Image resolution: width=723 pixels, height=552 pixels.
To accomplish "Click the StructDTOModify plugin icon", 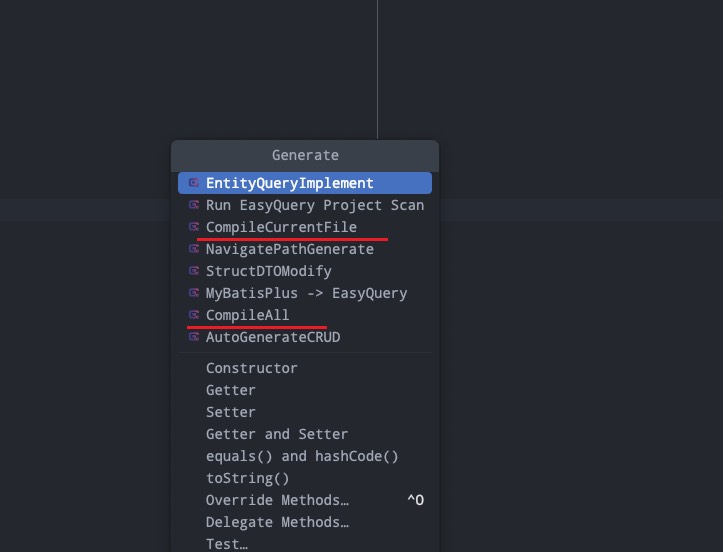I will pyautogui.click(x=194, y=271).
